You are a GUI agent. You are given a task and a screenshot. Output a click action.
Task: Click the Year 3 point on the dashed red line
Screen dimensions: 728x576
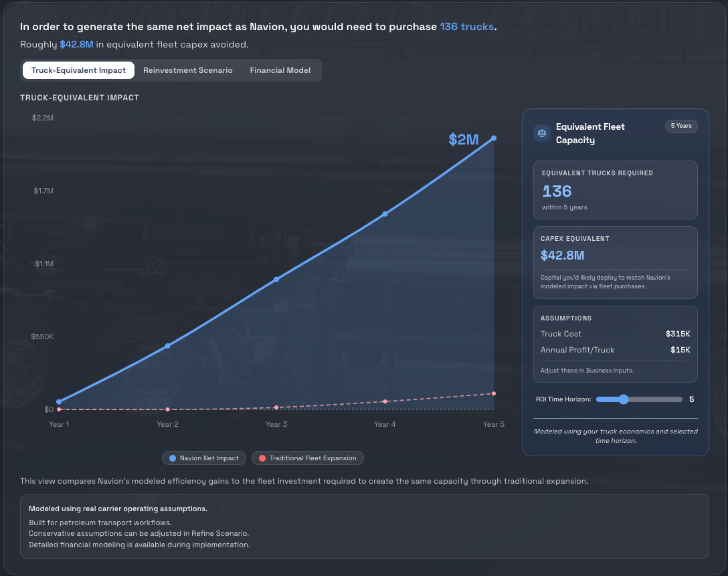point(276,407)
